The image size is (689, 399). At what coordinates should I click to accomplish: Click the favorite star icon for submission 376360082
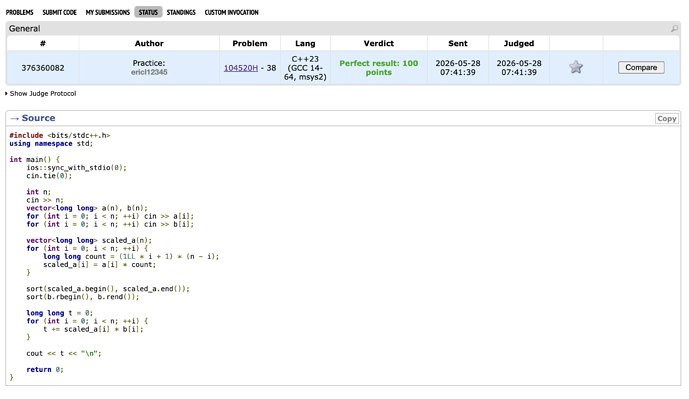pyautogui.click(x=576, y=67)
